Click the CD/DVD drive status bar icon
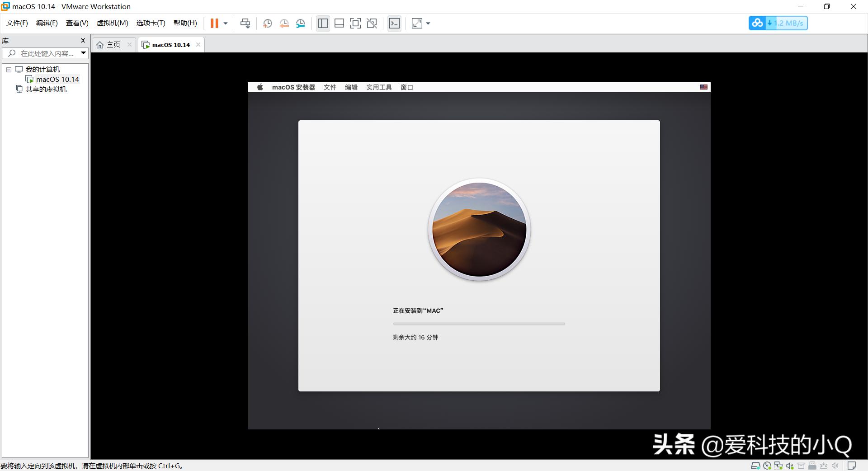Screen dimensions: 868x471 (x=767, y=466)
